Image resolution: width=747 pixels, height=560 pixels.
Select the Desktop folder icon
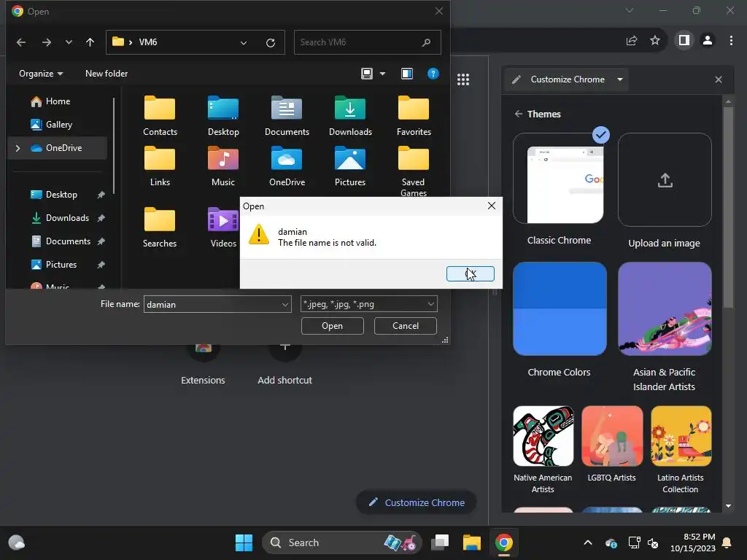[x=223, y=116]
